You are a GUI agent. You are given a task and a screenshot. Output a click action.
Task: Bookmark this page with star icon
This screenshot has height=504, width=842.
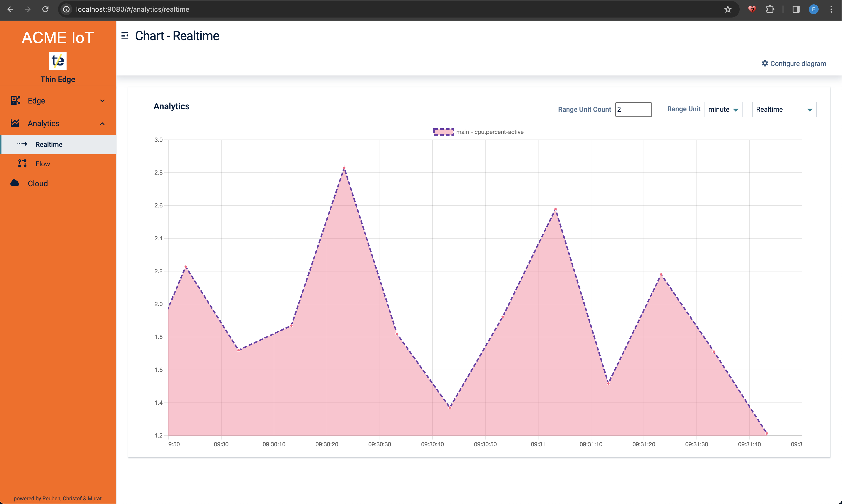pyautogui.click(x=727, y=9)
